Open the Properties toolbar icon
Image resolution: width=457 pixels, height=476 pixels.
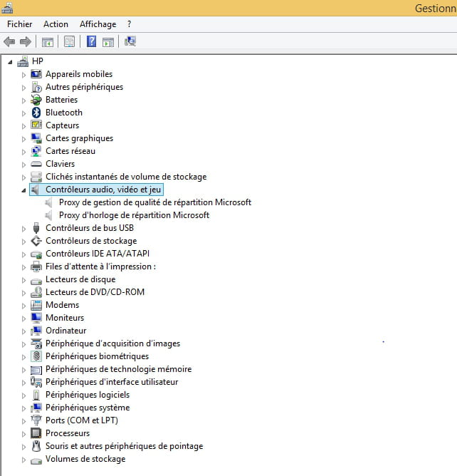click(x=69, y=42)
